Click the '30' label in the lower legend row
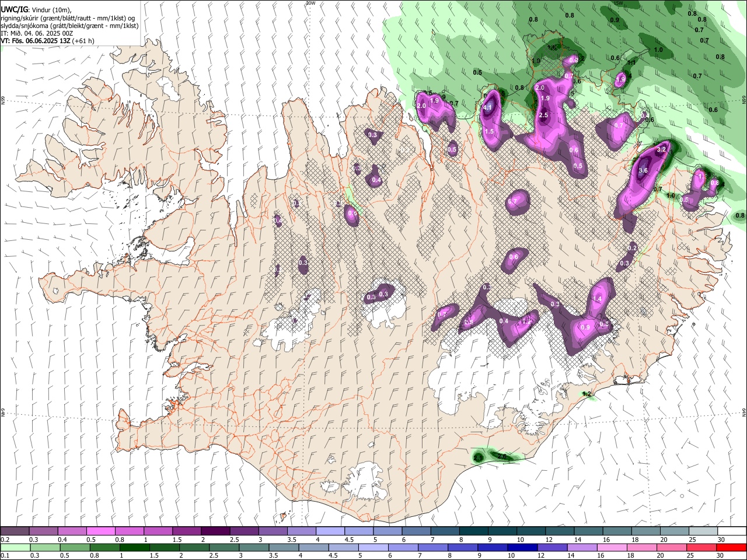 [x=721, y=556]
